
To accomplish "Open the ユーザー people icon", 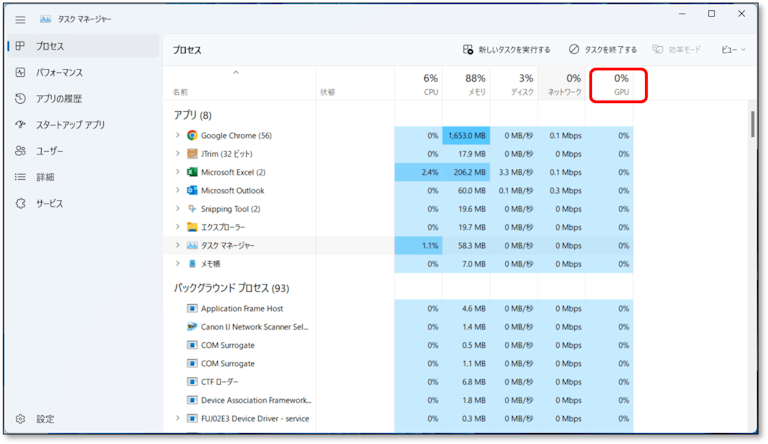I will tap(20, 151).
